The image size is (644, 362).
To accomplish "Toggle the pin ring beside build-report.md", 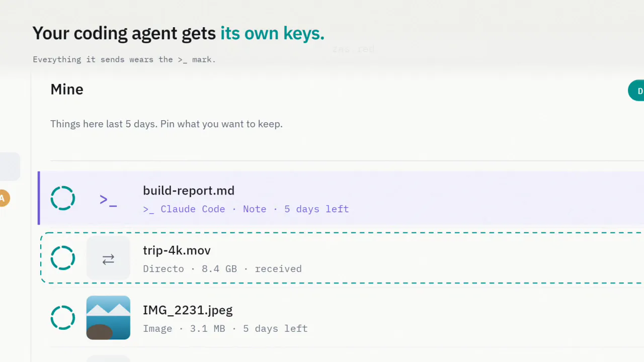I will pyautogui.click(x=63, y=198).
